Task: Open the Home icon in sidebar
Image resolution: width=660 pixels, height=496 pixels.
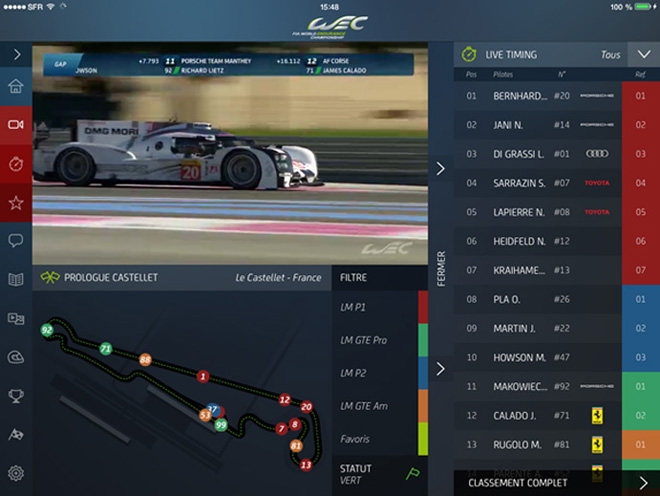Action: pyautogui.click(x=16, y=86)
